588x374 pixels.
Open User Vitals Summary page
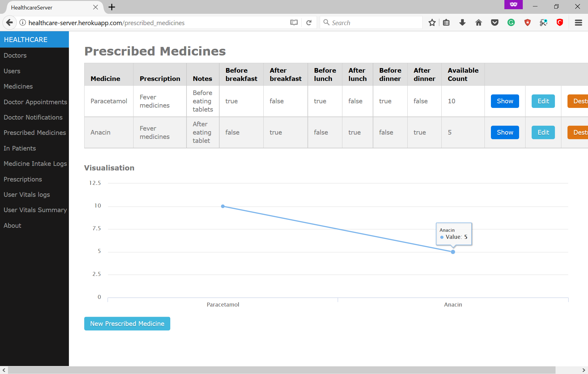35,210
